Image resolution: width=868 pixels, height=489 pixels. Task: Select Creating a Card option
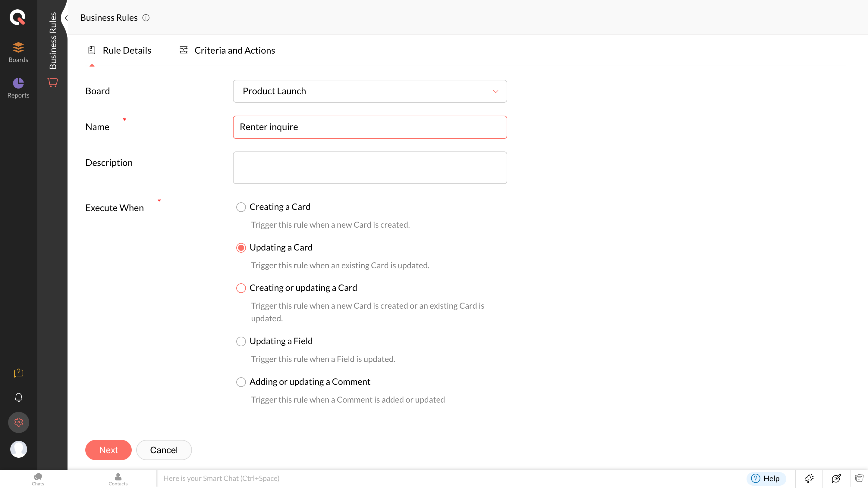tap(241, 207)
